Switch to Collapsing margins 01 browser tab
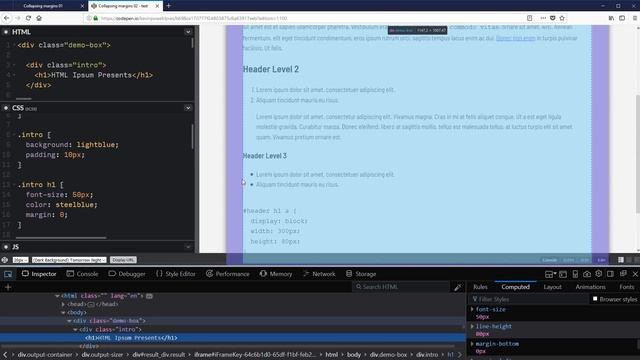This screenshot has width=640, height=360. coord(43,6)
